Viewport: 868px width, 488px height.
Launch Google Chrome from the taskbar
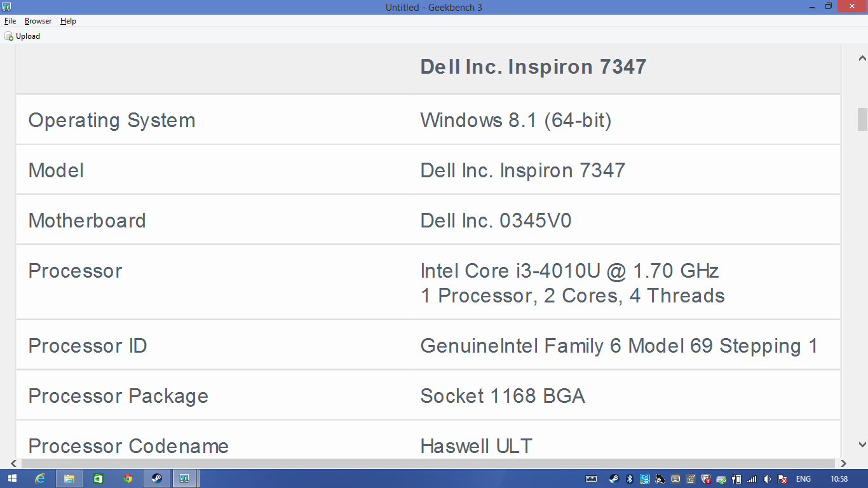click(128, 478)
